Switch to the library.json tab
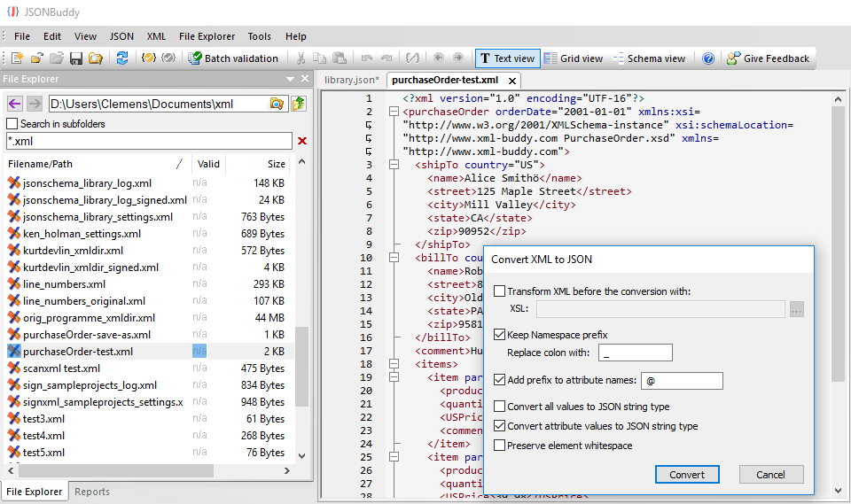This screenshot has width=851, height=504. click(x=351, y=80)
